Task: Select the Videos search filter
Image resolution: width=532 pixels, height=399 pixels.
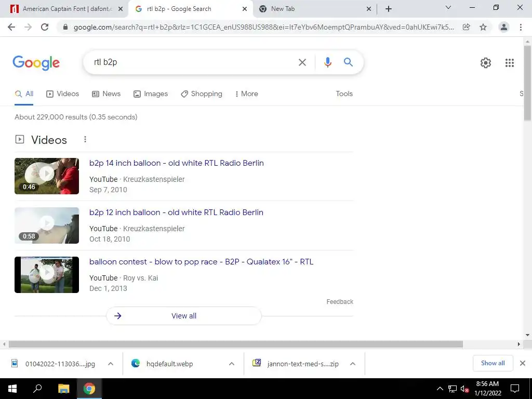Action: pos(62,94)
